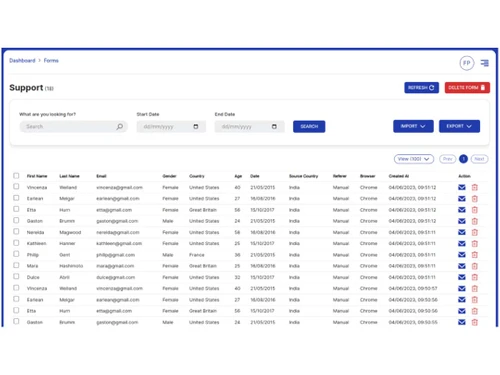Tick the Mara Hashimoto row checkbox
The image size is (500, 375).
[x=16, y=265]
